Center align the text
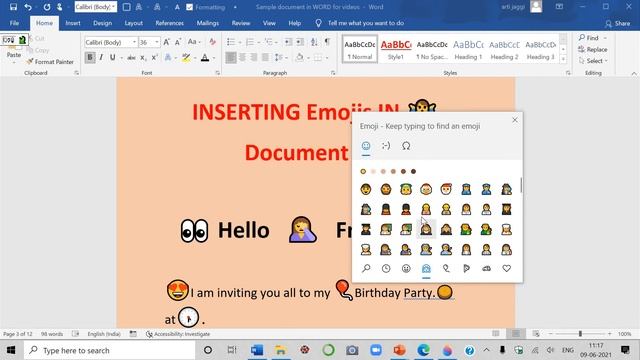This screenshot has width=640, height=360. [242, 58]
